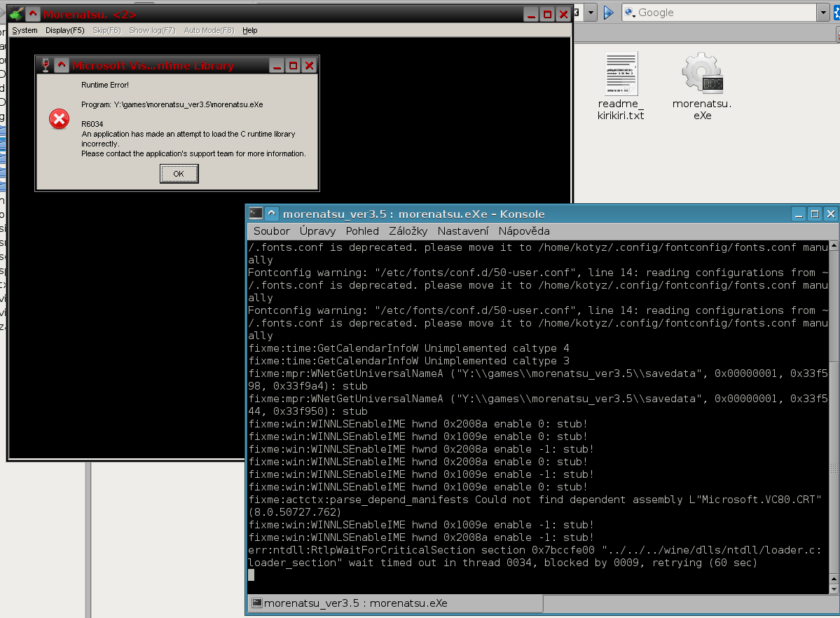Open the Soubor menu in Konsole
The width and height of the screenshot is (840, 618).
pos(272,231)
